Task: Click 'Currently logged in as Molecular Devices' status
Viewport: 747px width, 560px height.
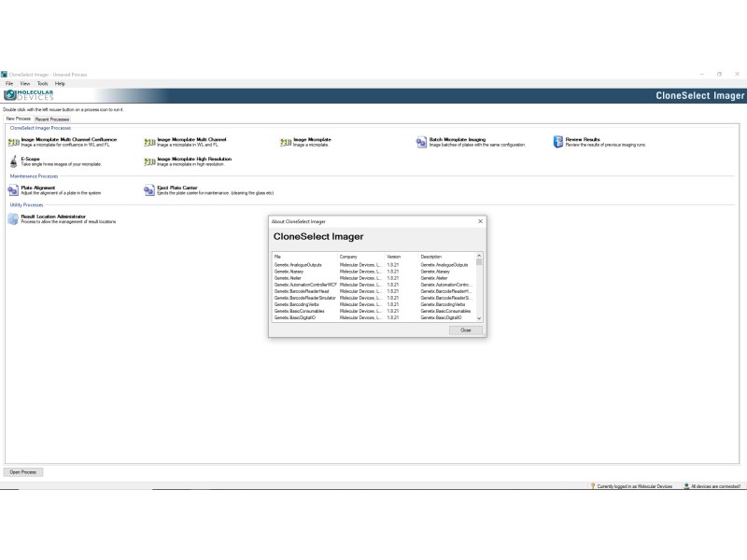Action: (x=635, y=486)
